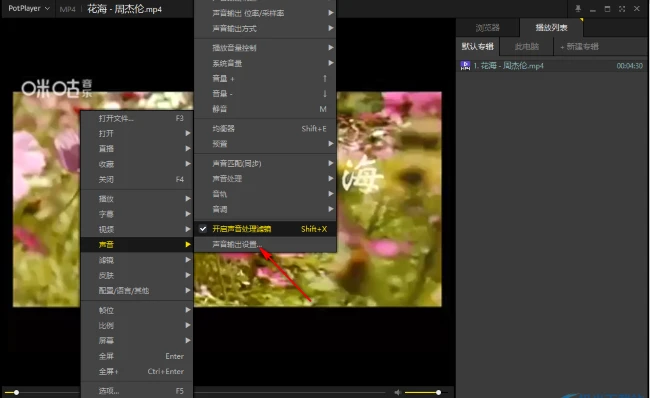Maximize the PotPlayer window
This screenshot has width=650, height=398.
pos(607,9)
